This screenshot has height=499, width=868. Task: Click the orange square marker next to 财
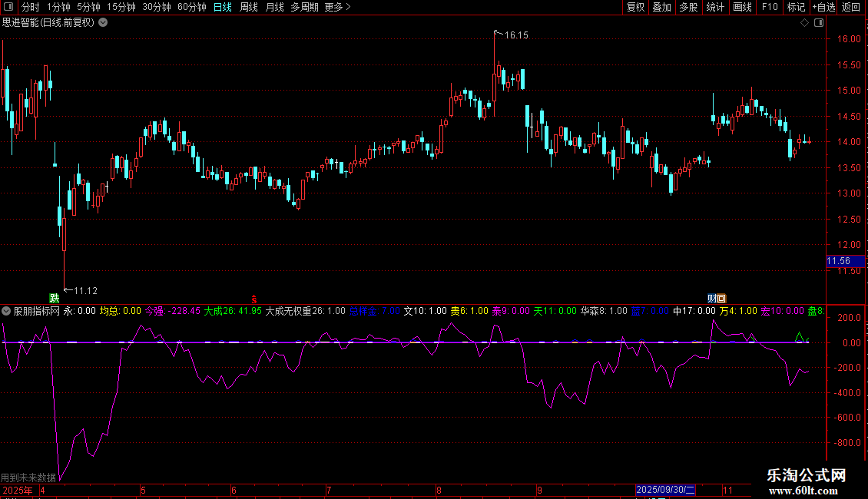click(721, 298)
